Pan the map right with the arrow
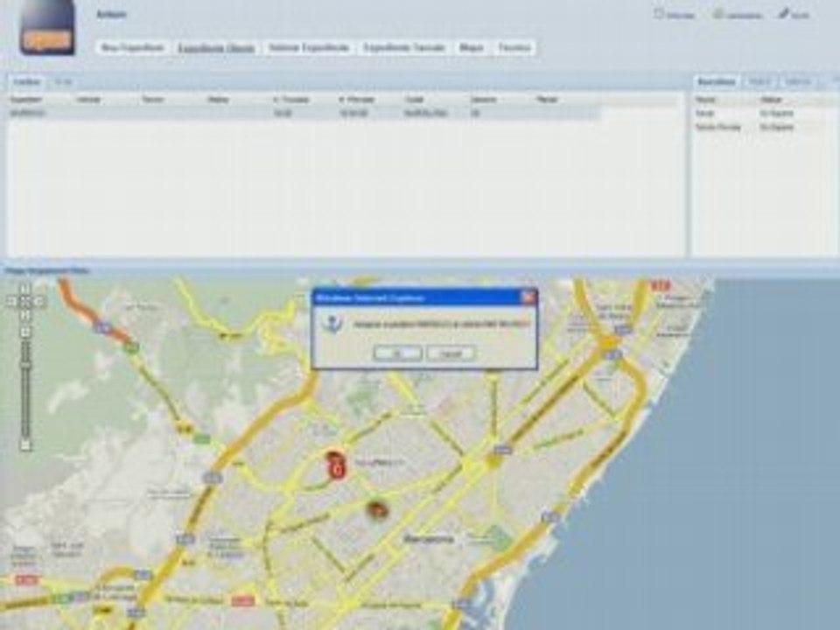 pyautogui.click(x=38, y=302)
